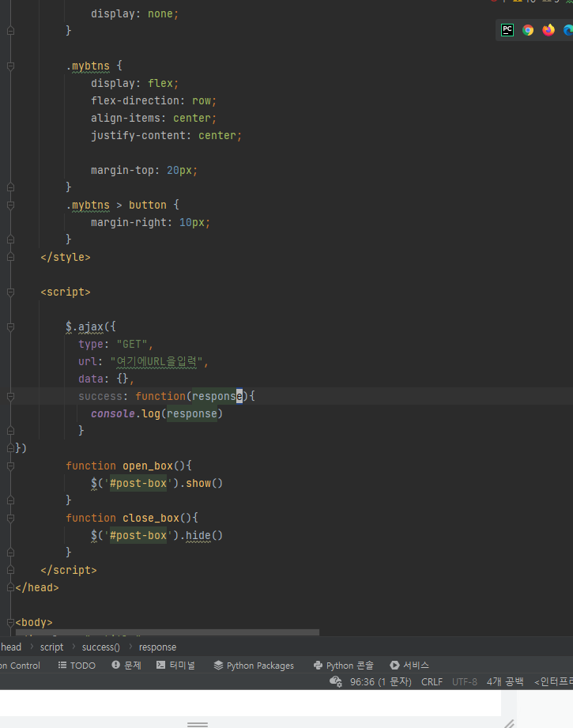Click the Version Control tool window tab
The image size is (573, 728).
click(x=20, y=666)
